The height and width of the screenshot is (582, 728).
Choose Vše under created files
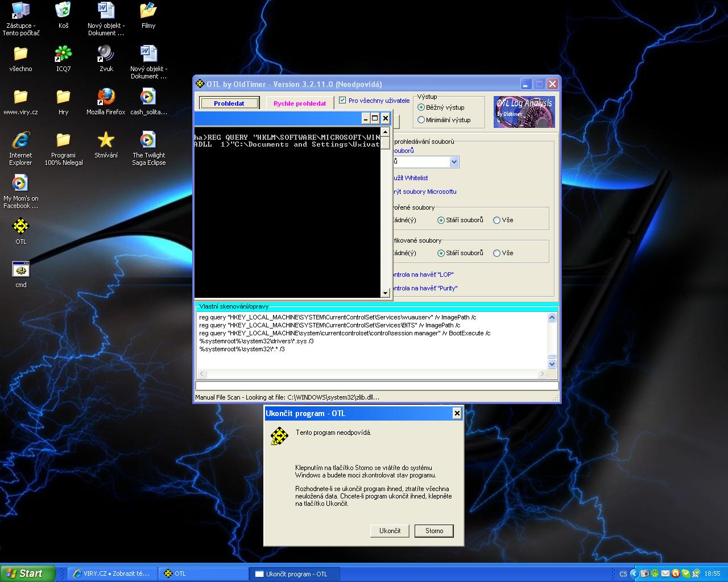pos(497,221)
